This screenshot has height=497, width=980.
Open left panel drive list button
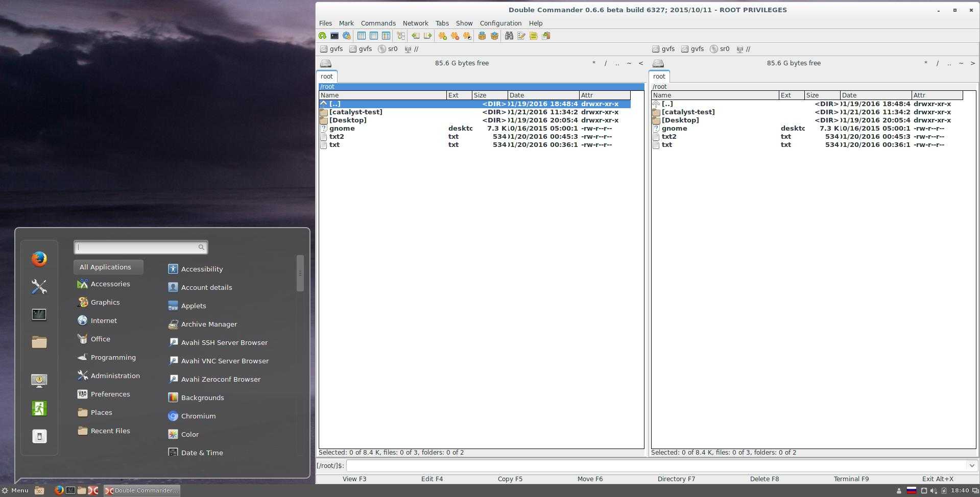(326, 63)
